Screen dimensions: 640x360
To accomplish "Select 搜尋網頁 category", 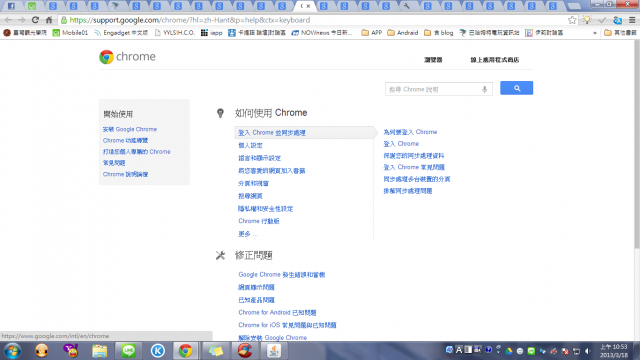I will 250,196.
